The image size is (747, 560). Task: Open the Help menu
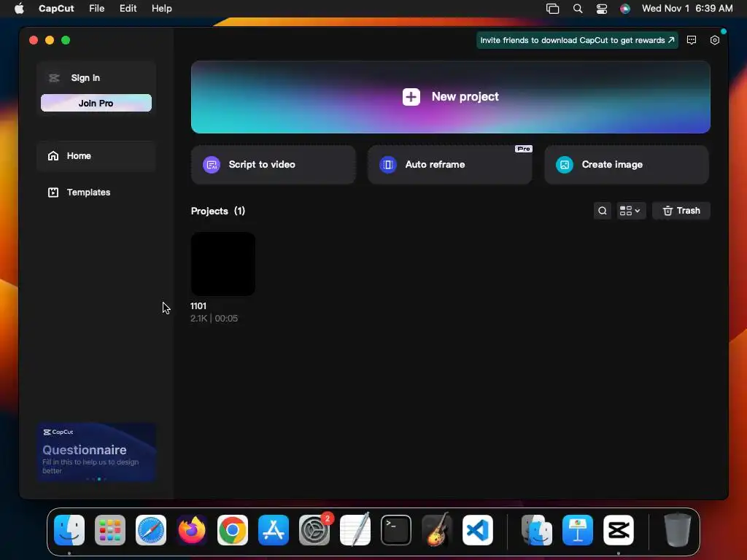(x=161, y=8)
